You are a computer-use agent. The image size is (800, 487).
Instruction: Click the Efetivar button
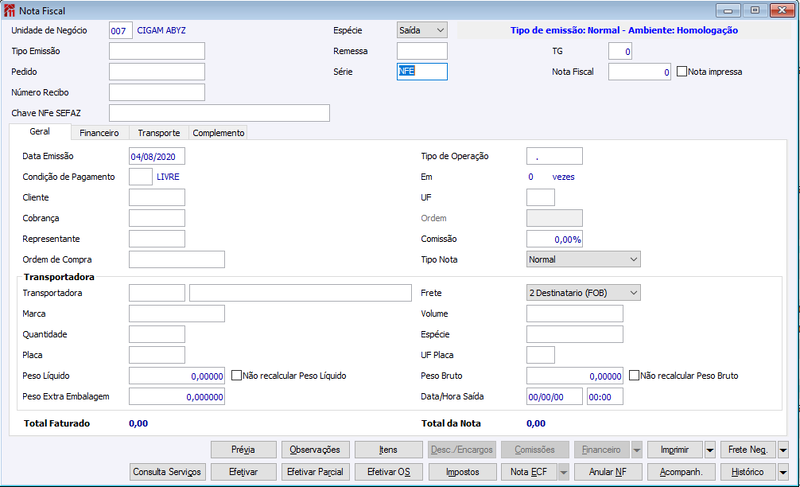click(x=243, y=472)
